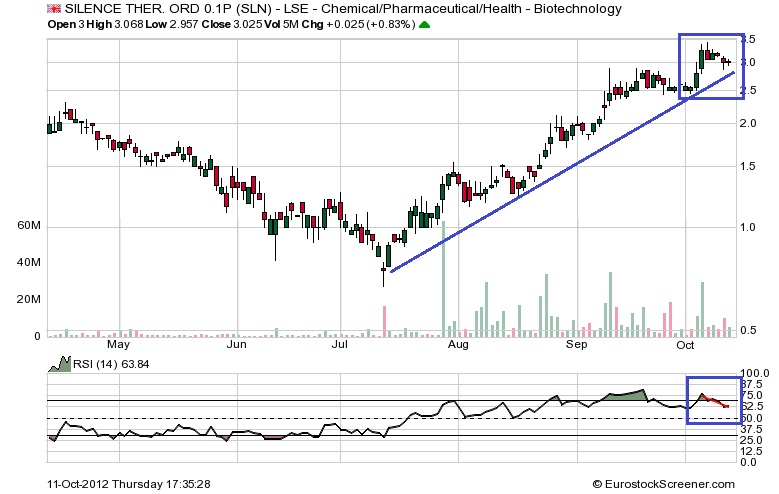The height and width of the screenshot is (494, 779).
Task: Click the 'Jul' month label on the axis
Action: click(340, 344)
